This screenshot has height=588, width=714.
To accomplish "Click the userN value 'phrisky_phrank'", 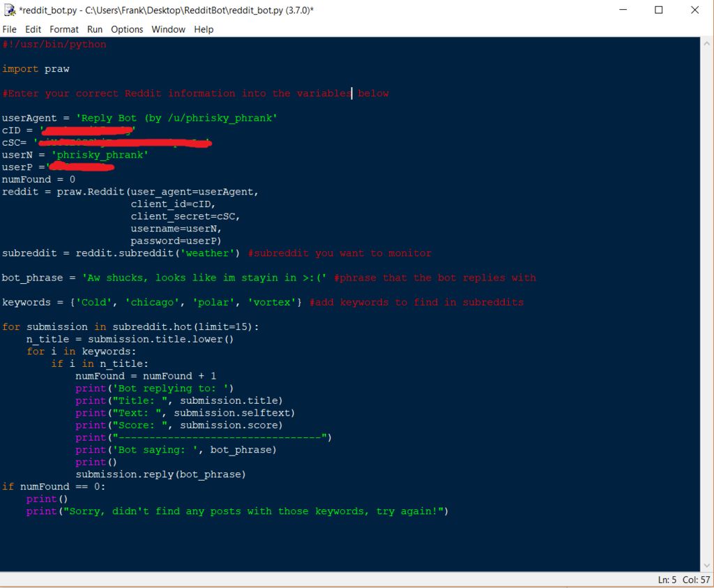I will pos(100,155).
